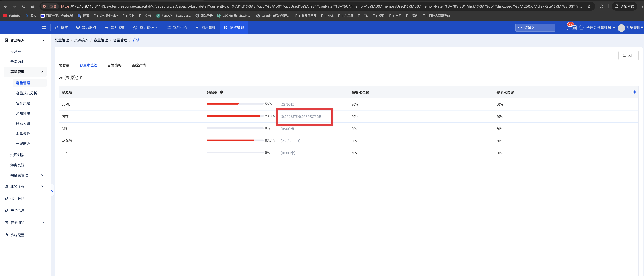Expand the 裸金属管理 submenu
644x276 pixels.
tap(43, 175)
